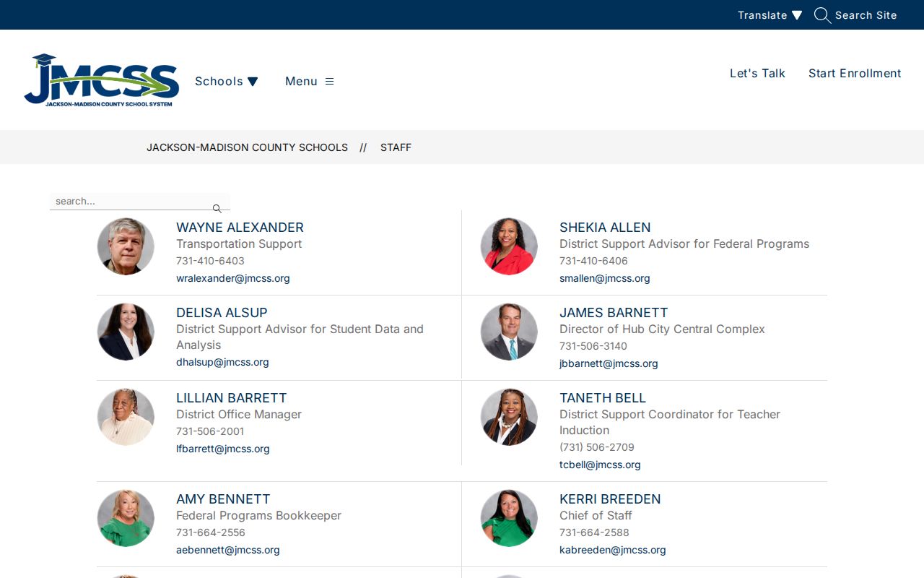Viewport: 924px width, 578px height.
Task: Expand the Schools dropdown
Action: tap(227, 82)
